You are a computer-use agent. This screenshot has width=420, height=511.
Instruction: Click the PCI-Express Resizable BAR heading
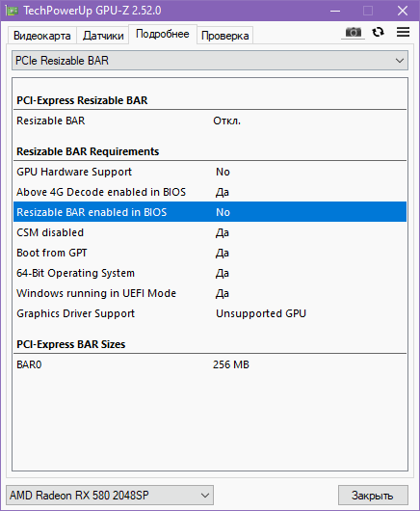coord(82,100)
